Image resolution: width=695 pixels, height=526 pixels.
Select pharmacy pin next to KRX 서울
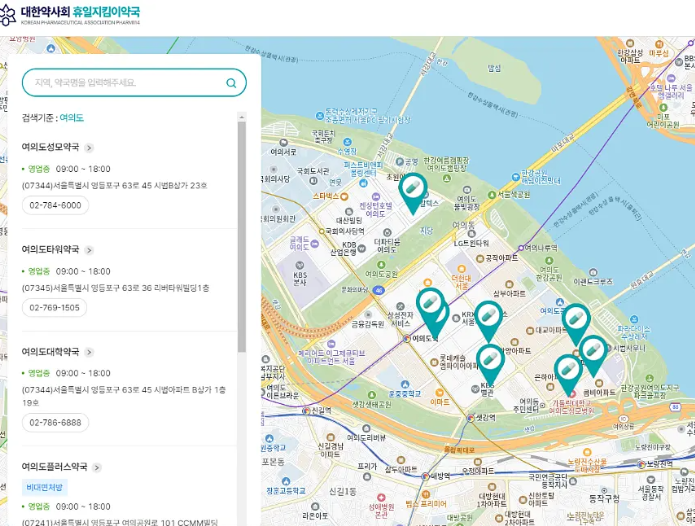488,321
